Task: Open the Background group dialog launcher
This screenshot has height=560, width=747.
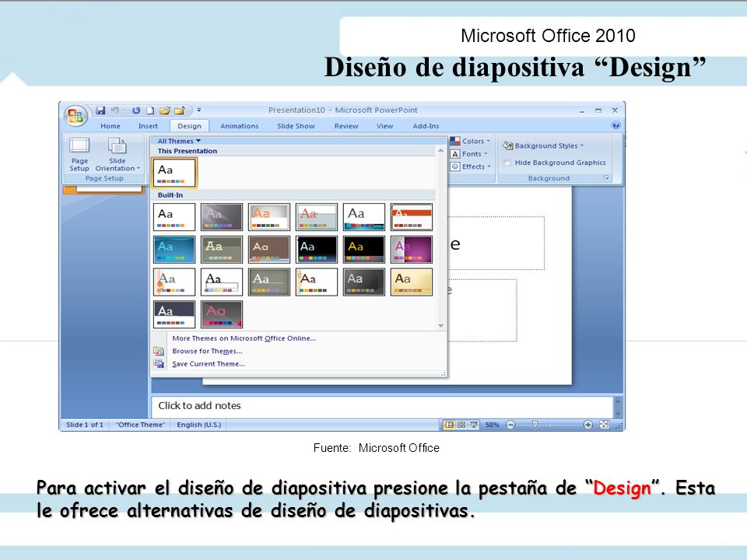Action: pos(606,178)
